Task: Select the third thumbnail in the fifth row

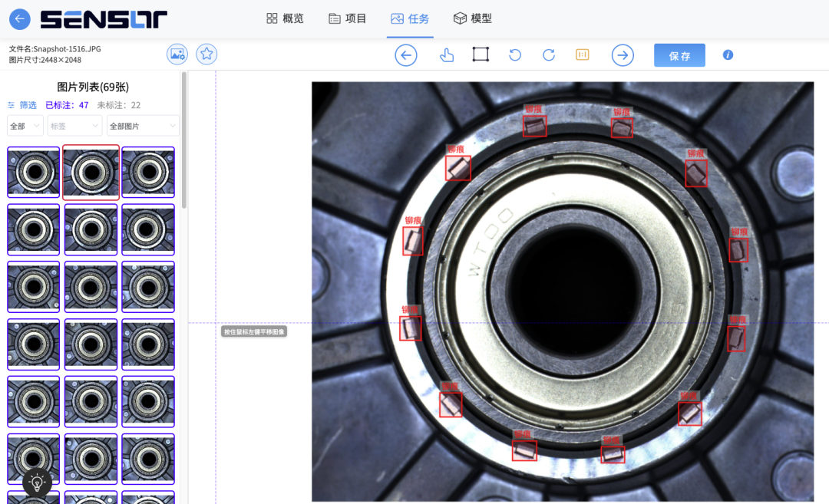Action: 148,401
